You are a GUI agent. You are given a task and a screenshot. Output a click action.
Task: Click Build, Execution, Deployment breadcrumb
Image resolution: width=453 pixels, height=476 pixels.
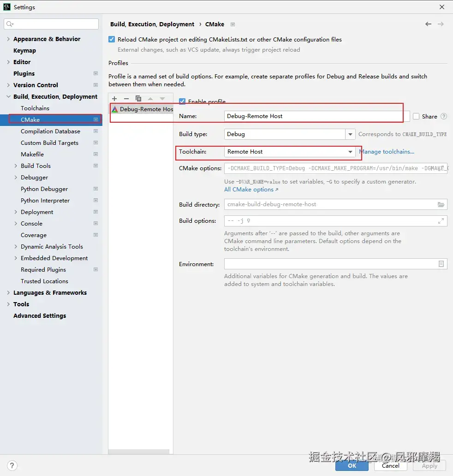click(x=152, y=24)
